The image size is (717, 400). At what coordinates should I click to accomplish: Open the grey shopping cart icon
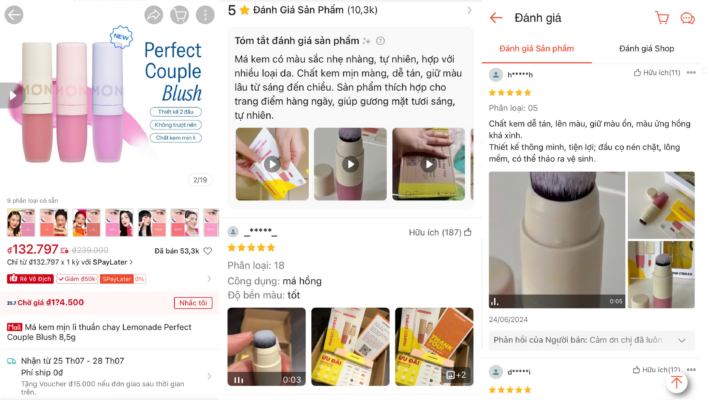(179, 15)
